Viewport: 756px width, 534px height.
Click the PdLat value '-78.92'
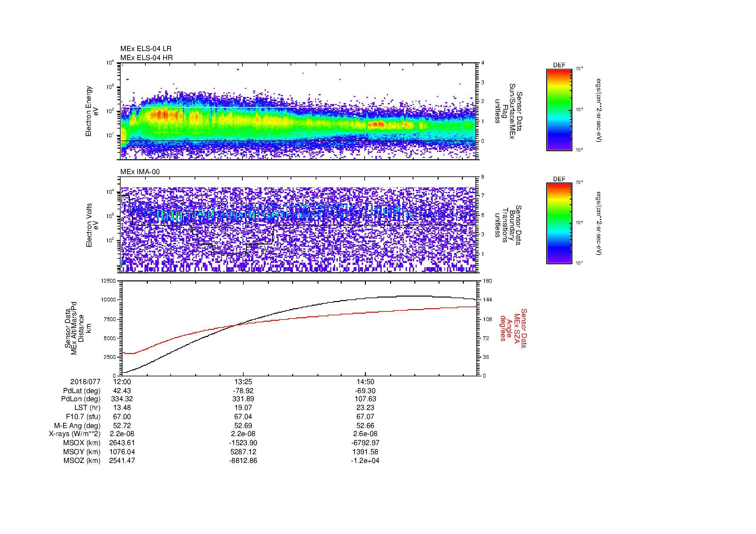(243, 391)
